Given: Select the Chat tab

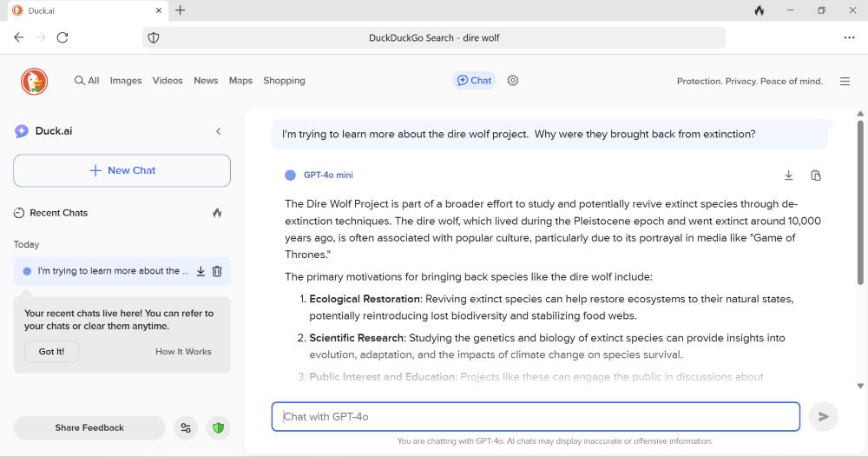Looking at the screenshot, I should 474,81.
